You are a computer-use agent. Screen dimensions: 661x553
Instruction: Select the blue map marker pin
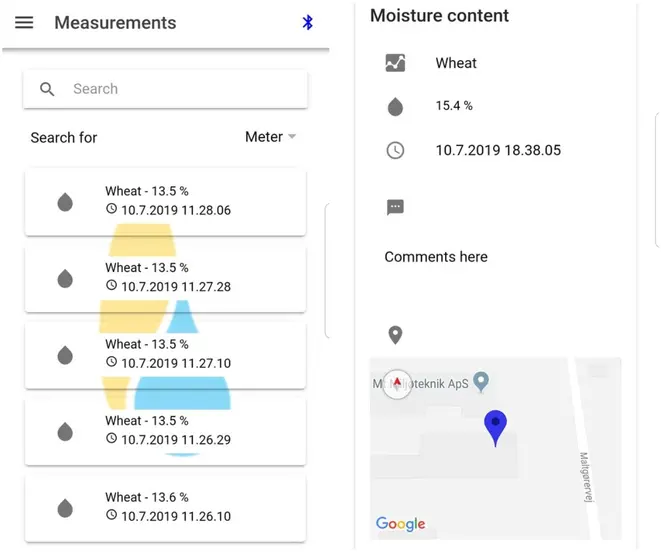pos(494,426)
